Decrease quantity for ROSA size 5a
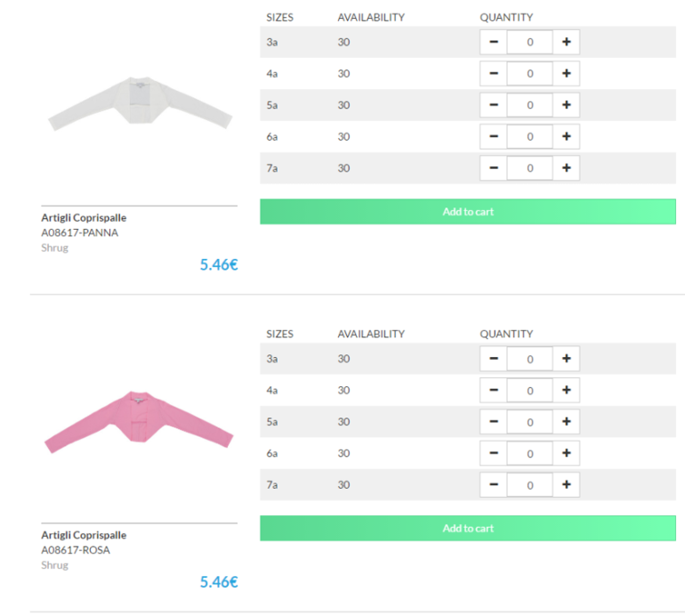685x616 pixels. 493,422
